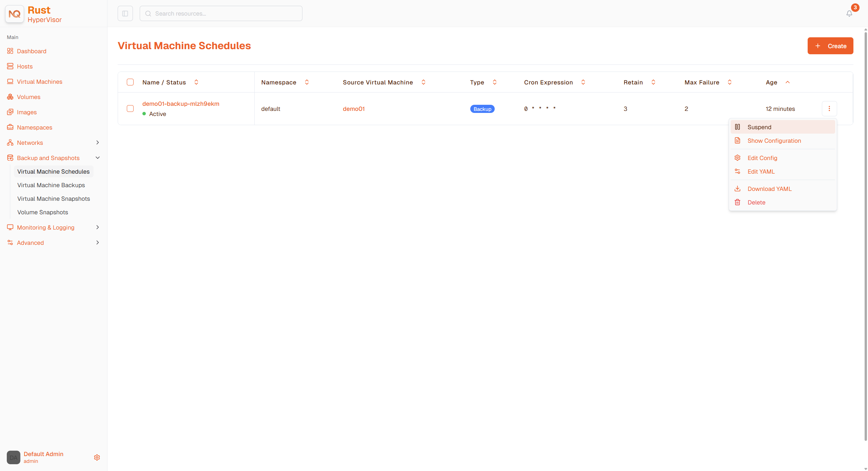Click the Hosts sidebar icon
The image size is (868, 471).
pyautogui.click(x=10, y=66)
